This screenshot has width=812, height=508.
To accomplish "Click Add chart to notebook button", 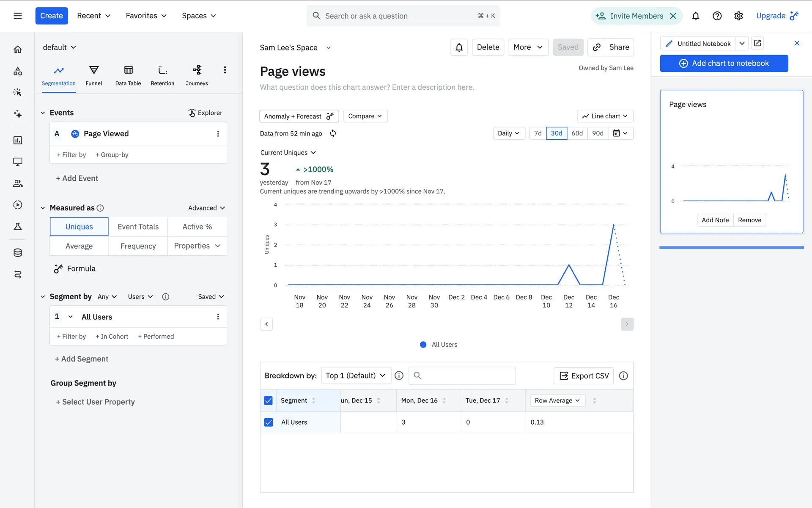I will pyautogui.click(x=724, y=63).
